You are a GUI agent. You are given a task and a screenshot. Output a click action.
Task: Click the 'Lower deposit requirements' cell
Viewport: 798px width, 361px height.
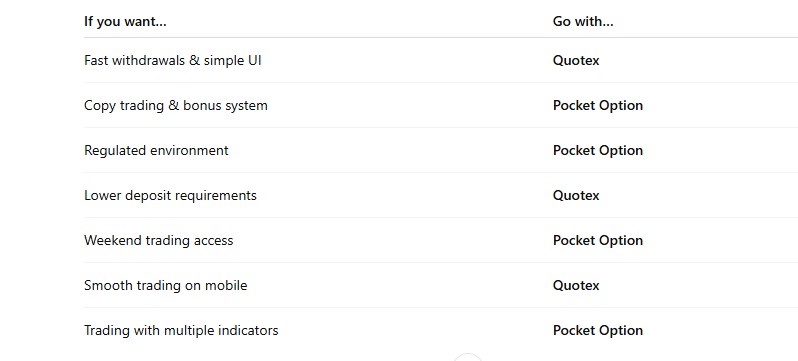point(170,196)
